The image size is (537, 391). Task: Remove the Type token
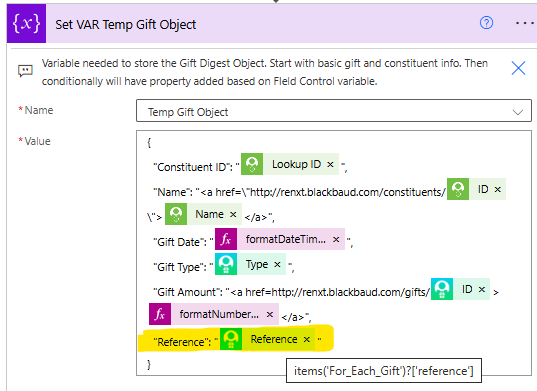coord(277,265)
